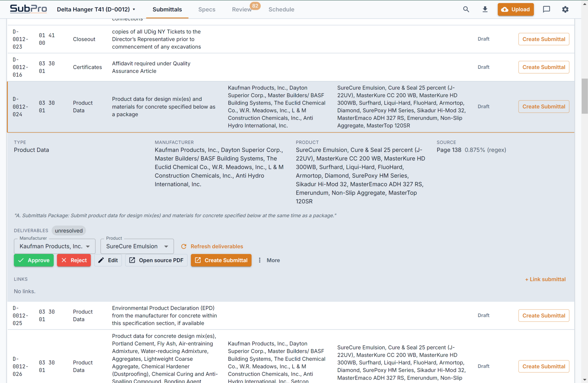
Task: Click the Upload cloud button
Action: pyautogui.click(x=515, y=9)
